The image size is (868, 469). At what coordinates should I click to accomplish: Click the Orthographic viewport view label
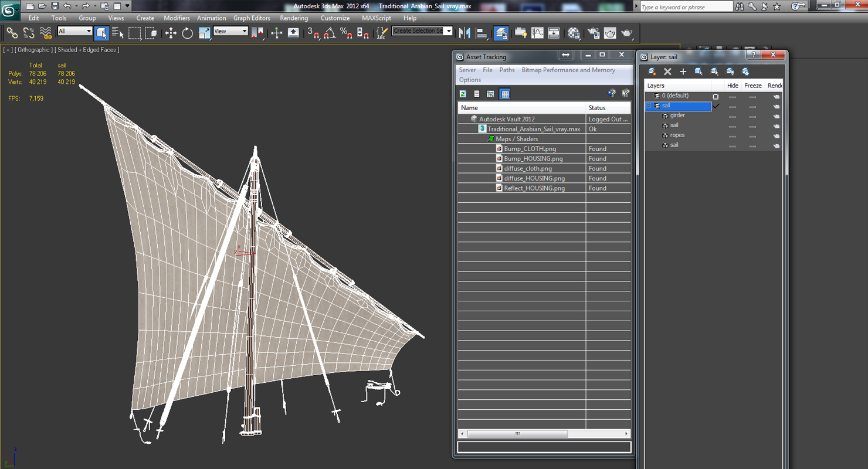[33, 50]
